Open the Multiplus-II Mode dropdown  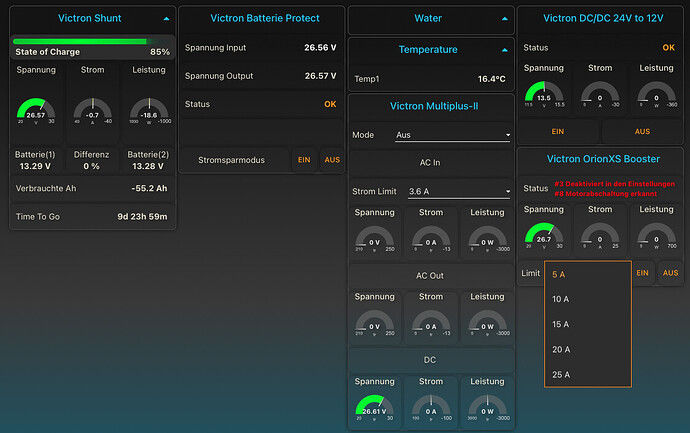coord(453,135)
